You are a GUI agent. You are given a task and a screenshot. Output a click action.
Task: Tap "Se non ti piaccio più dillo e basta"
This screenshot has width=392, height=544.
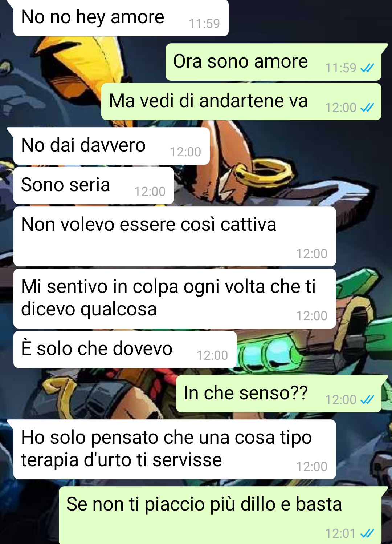point(220,515)
